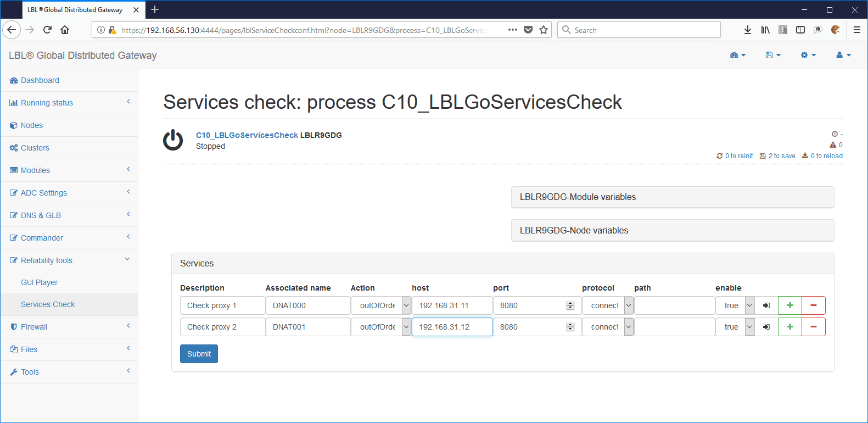The width and height of the screenshot is (868, 423).
Task: Click the '0 to reinit' link
Action: [735, 156]
